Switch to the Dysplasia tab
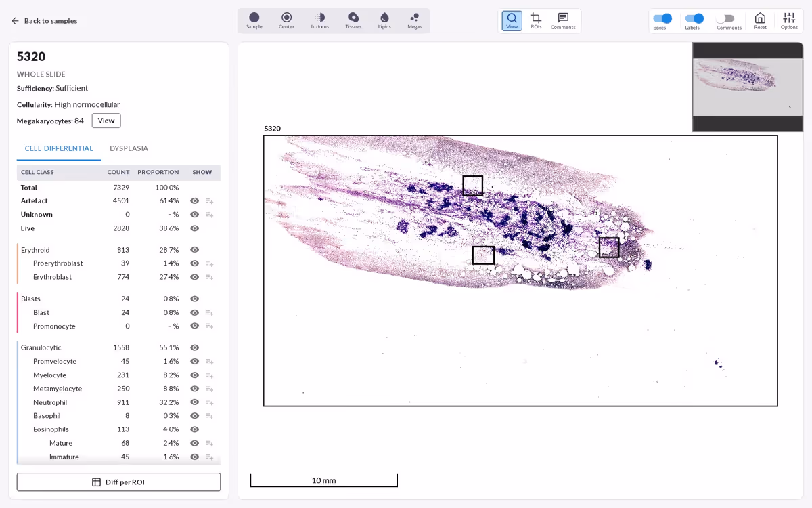812x508 pixels. tap(129, 148)
